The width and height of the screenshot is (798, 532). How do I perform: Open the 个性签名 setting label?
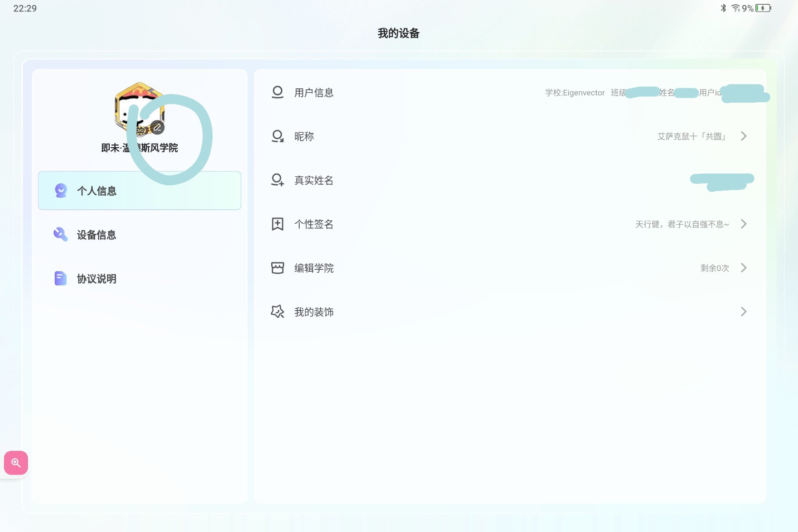click(314, 224)
